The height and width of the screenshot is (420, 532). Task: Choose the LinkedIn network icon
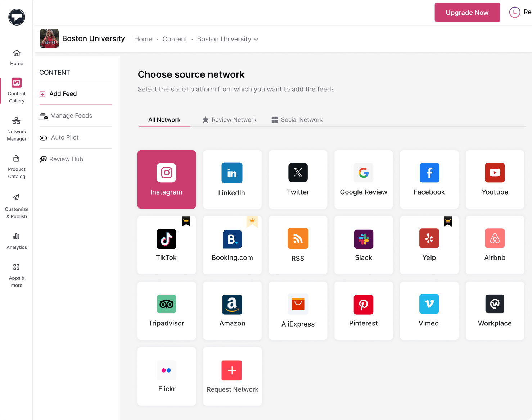(232, 173)
